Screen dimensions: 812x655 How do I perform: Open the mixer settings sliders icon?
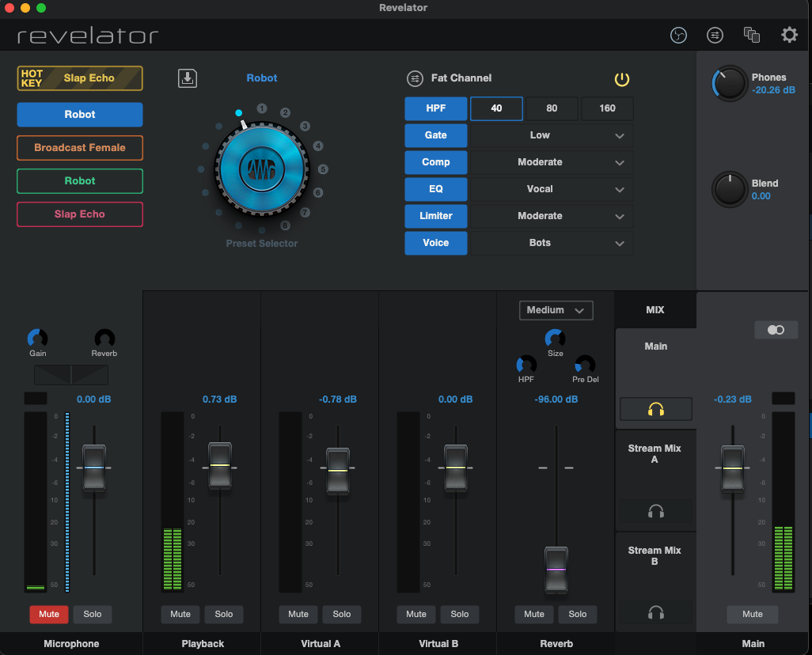pyautogui.click(x=715, y=36)
